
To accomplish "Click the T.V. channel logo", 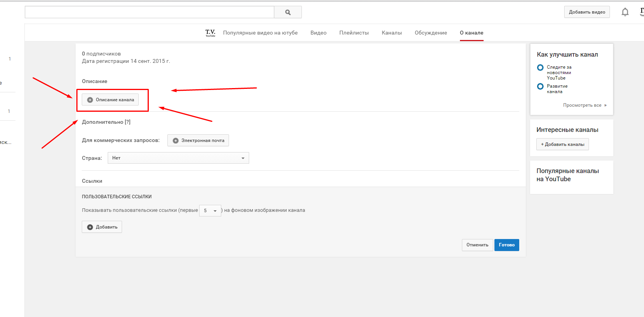I will tap(210, 33).
